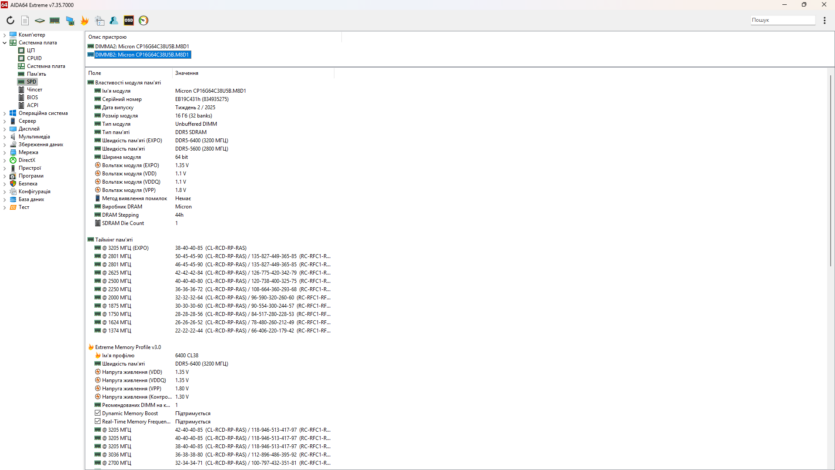
Task: Open the memory benchmark RAM-stick toolbar icon
Action: pyautogui.click(x=55, y=20)
